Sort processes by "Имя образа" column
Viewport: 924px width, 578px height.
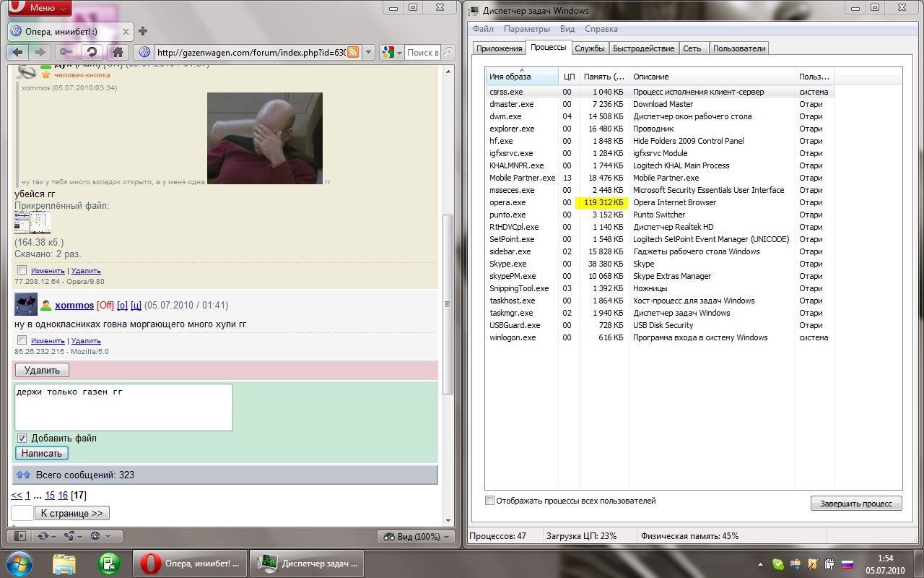click(x=521, y=76)
